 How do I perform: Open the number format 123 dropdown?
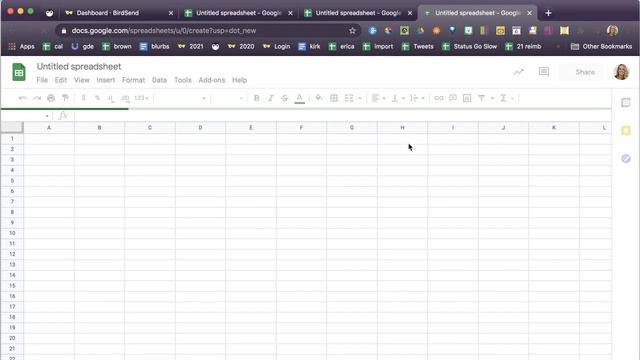pyautogui.click(x=141, y=98)
